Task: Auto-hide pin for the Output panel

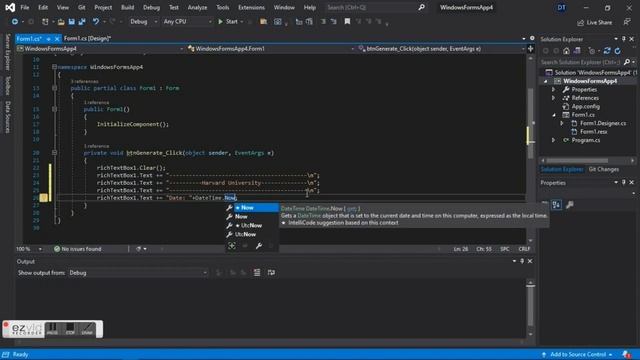Action: pos(522,261)
